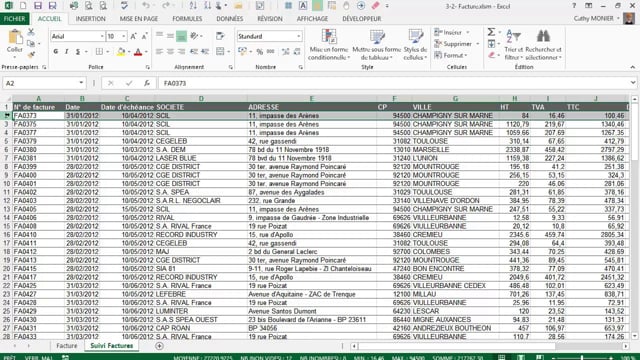Click the red font color button
Viewport: 640px width, 360px height.
point(138,52)
